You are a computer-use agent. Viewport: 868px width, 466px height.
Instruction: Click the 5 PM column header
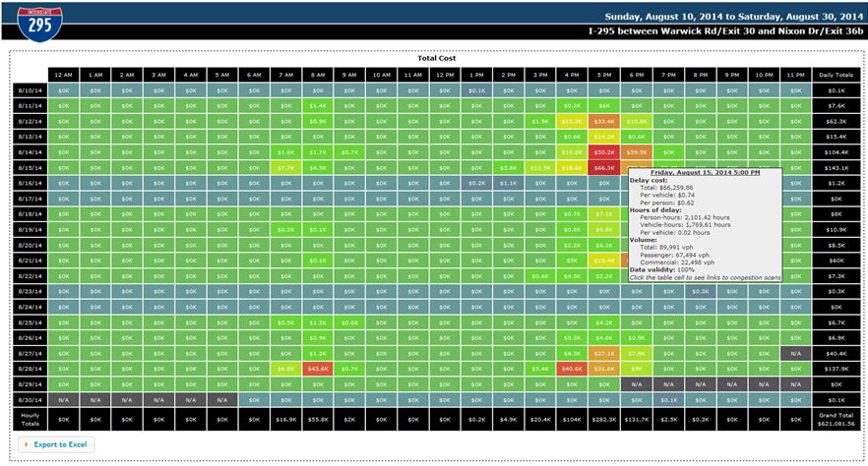pos(603,76)
